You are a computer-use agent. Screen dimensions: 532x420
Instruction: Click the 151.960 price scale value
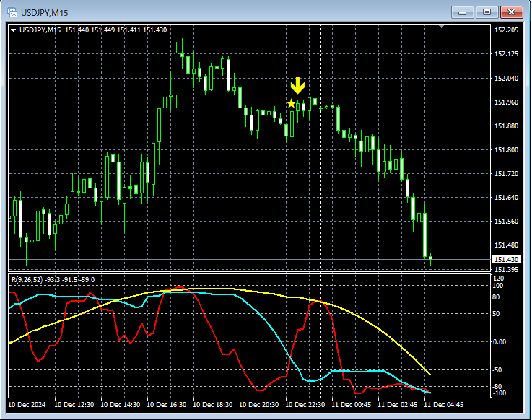(506, 102)
